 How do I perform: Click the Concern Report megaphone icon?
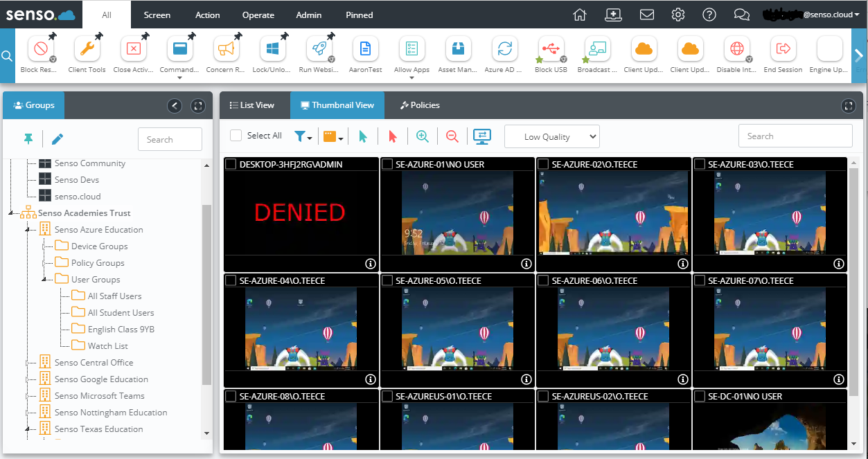[x=227, y=49]
